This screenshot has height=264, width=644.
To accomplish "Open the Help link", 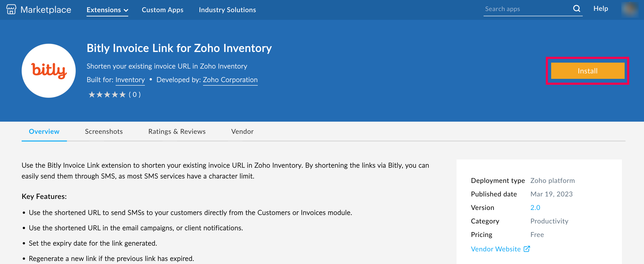I will click(601, 9).
